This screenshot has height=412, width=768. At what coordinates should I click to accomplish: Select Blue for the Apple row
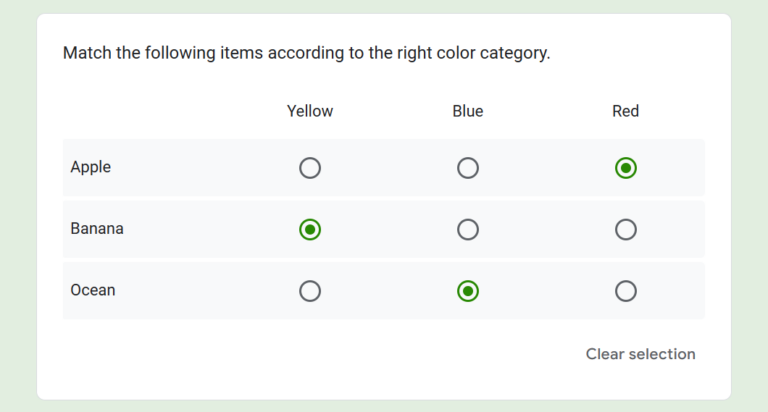coord(468,168)
